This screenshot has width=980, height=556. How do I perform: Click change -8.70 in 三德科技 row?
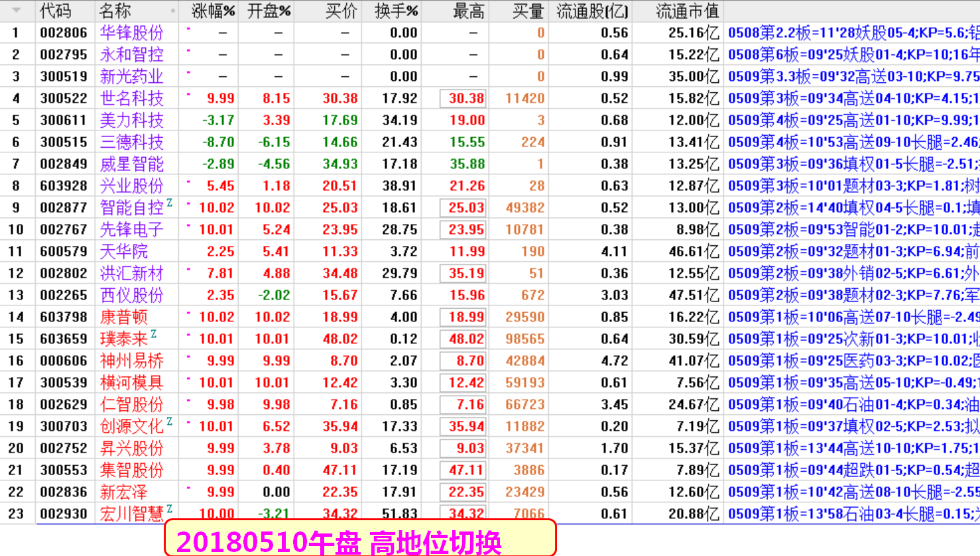[x=218, y=142]
